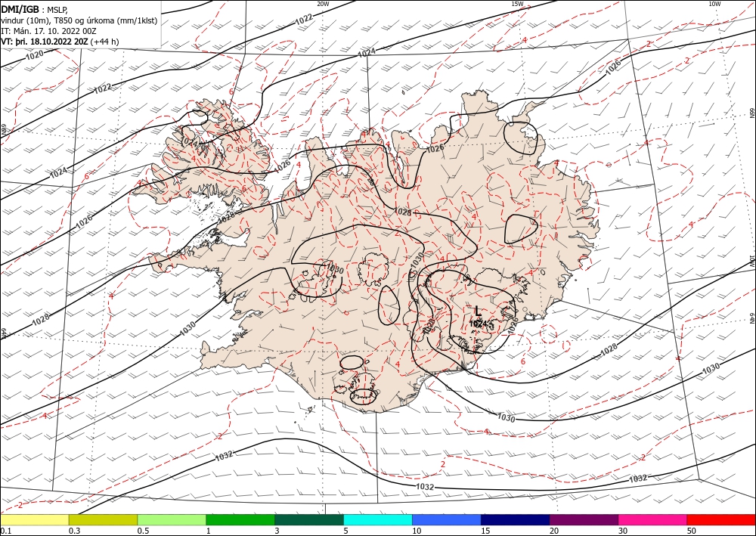Click the "15W" longitude label
756x536 pixels.
[517, 4]
